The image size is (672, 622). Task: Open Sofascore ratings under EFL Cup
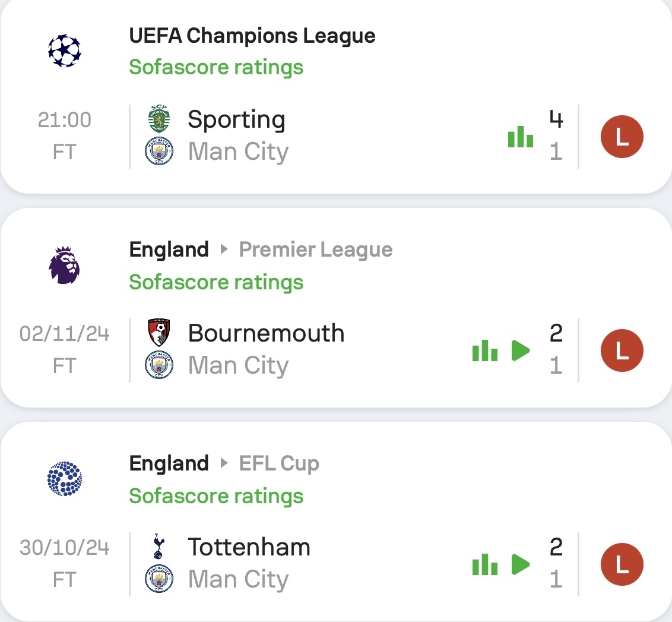216,496
